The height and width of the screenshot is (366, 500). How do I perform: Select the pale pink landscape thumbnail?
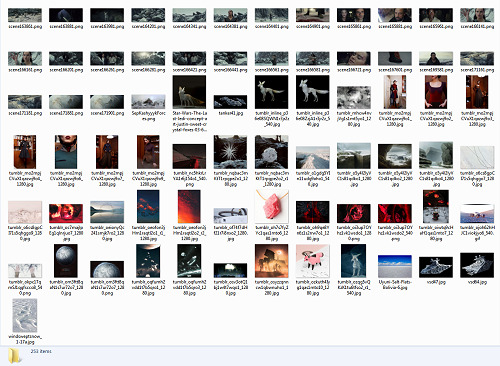25,212
